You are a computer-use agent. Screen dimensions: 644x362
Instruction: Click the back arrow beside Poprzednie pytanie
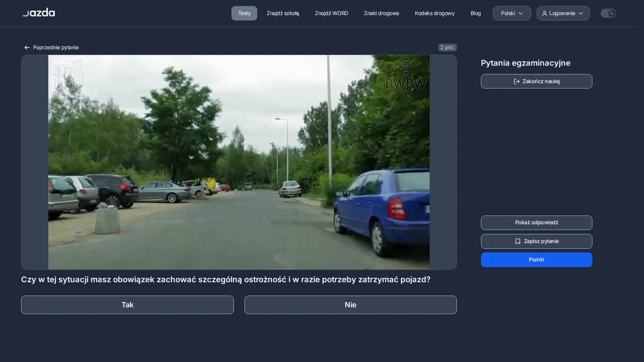pyautogui.click(x=27, y=48)
